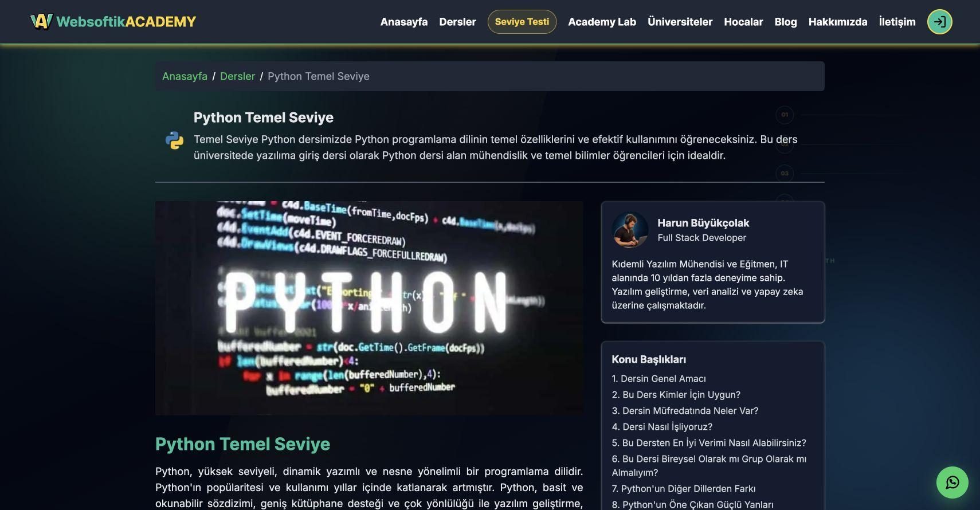Jump to topic 6. Bireysel mi Grup Olarak mı
The width and height of the screenshot is (980, 510).
709,466
